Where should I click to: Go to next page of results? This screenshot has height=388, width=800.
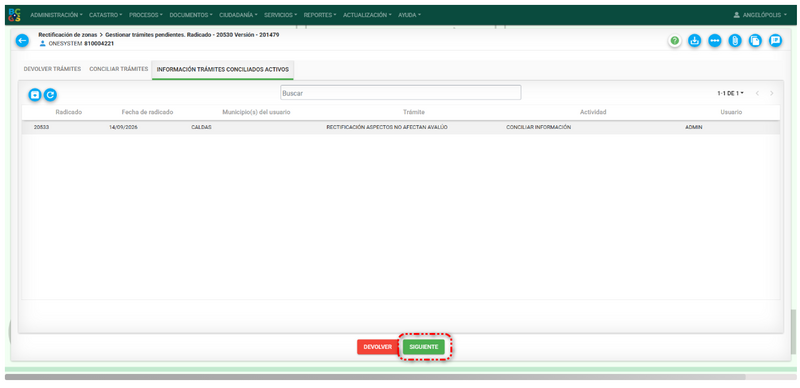click(x=771, y=93)
